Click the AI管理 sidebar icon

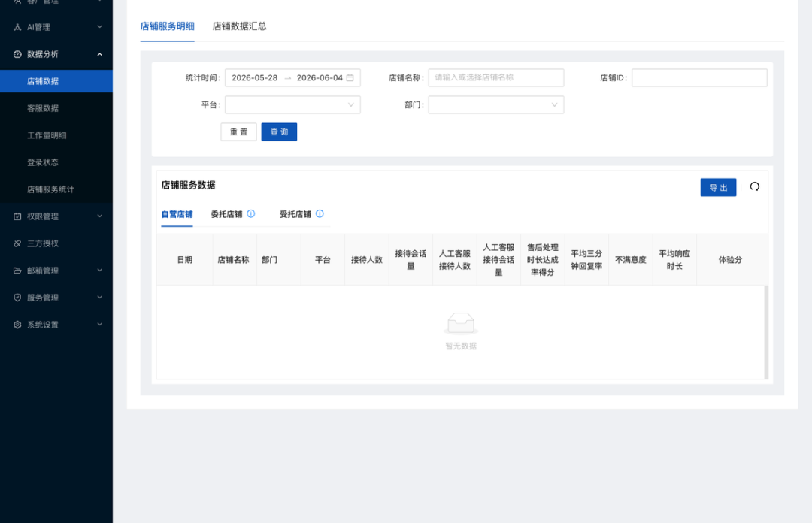pyautogui.click(x=17, y=28)
